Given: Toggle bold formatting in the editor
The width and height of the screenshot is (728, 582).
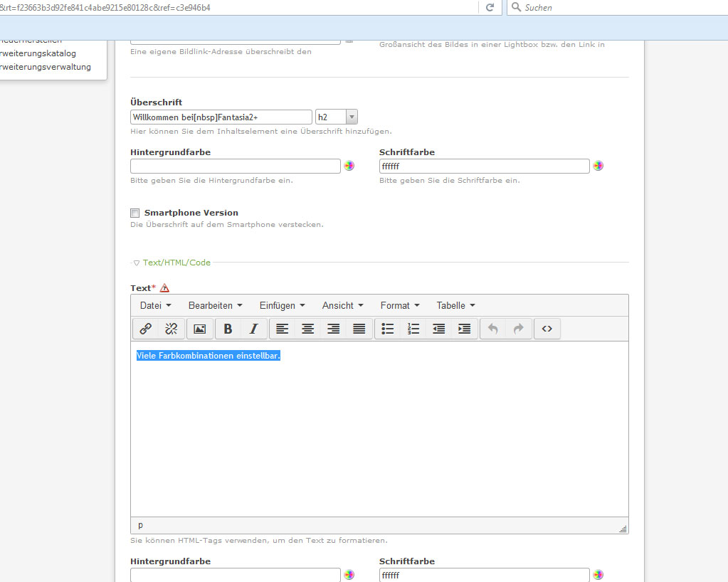Looking at the screenshot, I should coord(228,329).
